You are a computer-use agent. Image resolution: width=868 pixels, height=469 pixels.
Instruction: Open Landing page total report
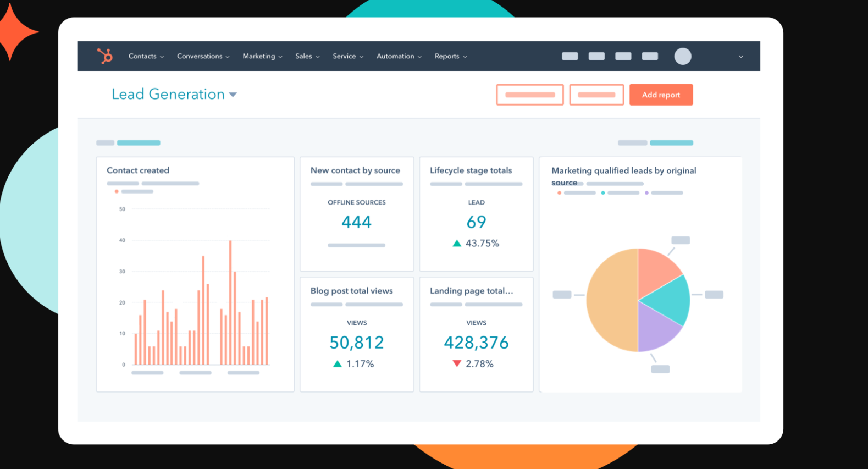pos(472,291)
